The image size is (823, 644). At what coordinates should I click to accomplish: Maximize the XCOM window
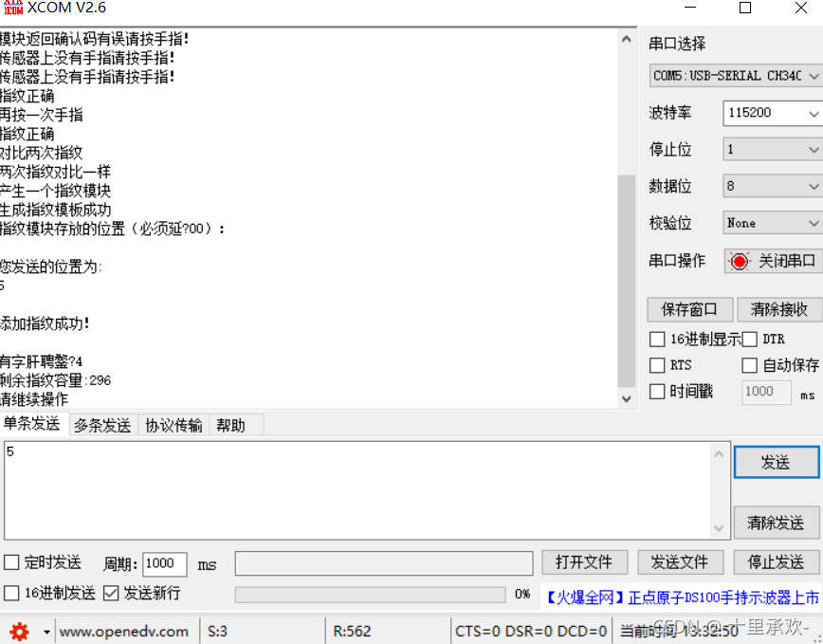(x=745, y=8)
